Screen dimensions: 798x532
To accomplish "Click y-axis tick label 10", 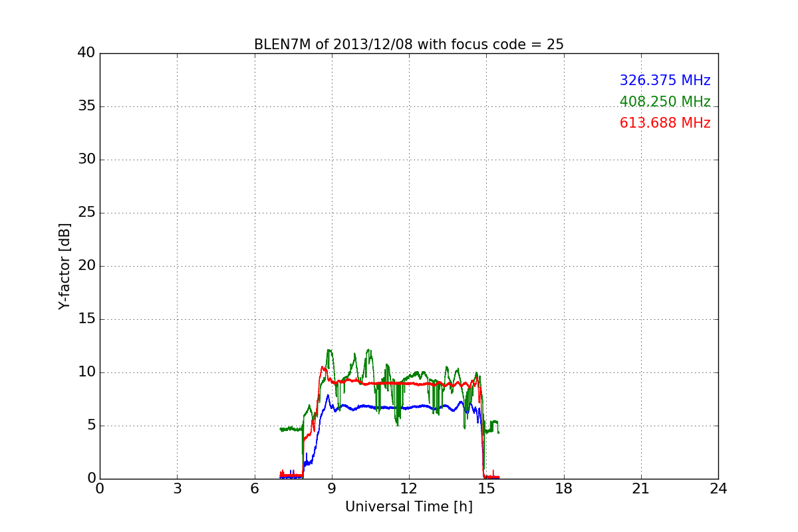I will tap(86, 372).
